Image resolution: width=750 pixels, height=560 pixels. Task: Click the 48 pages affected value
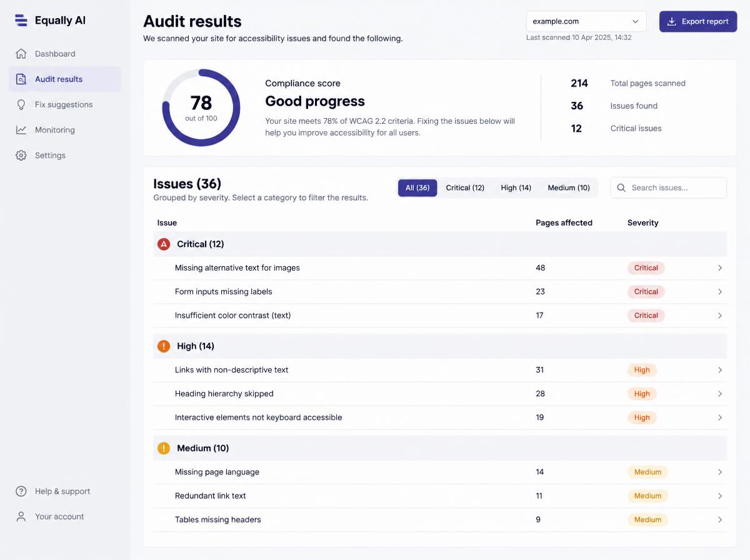[x=541, y=268]
